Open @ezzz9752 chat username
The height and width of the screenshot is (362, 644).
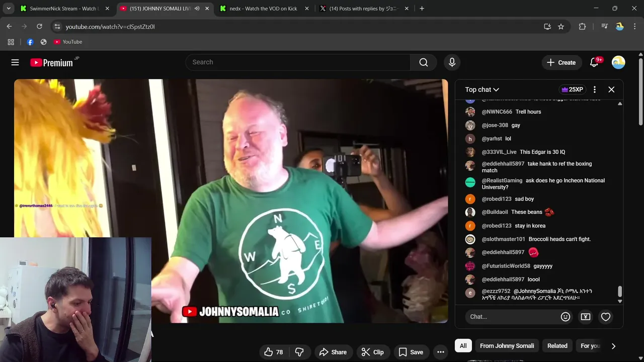click(496, 291)
